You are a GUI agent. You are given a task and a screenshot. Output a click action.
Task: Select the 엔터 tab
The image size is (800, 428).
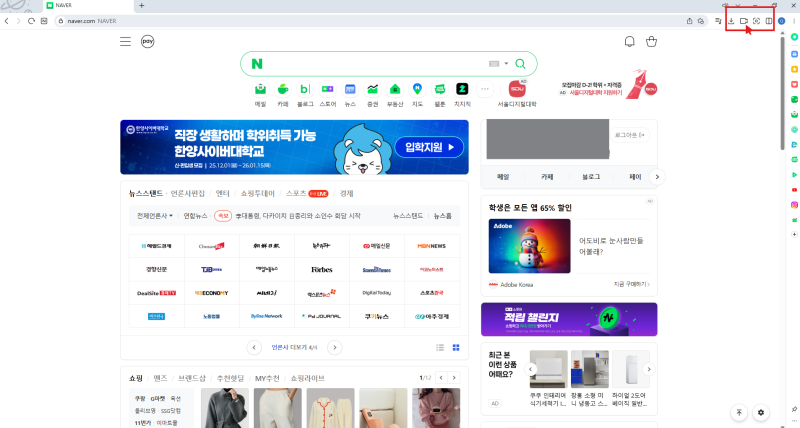point(222,193)
